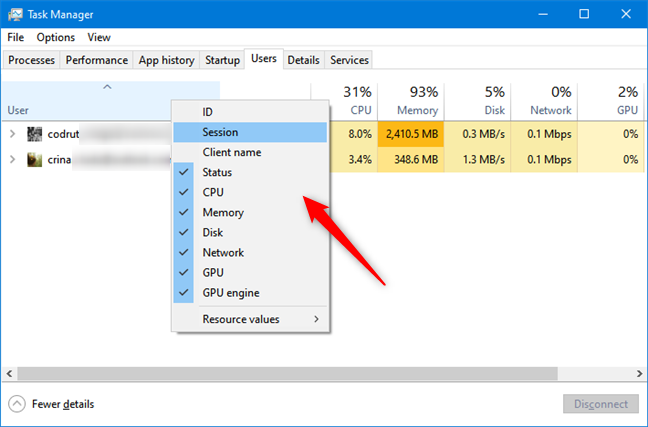This screenshot has height=427, width=648.
Task: Enable the Client name column
Action: tap(250, 152)
